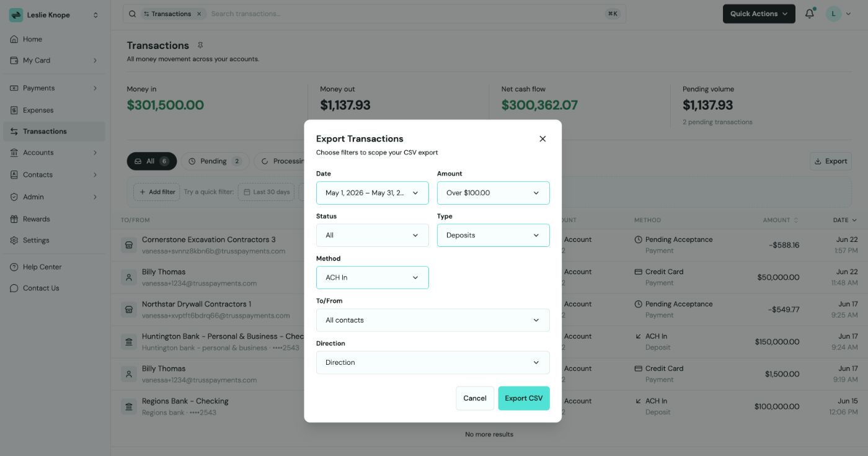Click the Search transactions input field
The height and width of the screenshot is (456, 868).
pyautogui.click(x=406, y=14)
